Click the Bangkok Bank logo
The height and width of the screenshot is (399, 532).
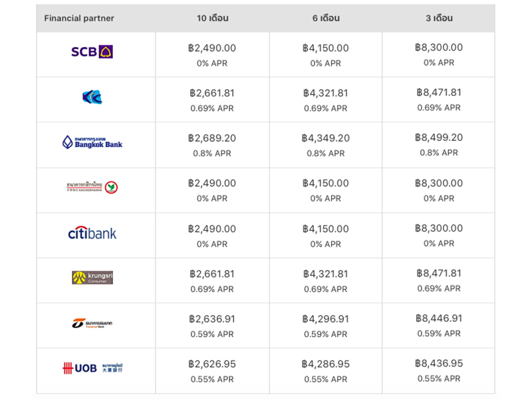click(x=92, y=142)
